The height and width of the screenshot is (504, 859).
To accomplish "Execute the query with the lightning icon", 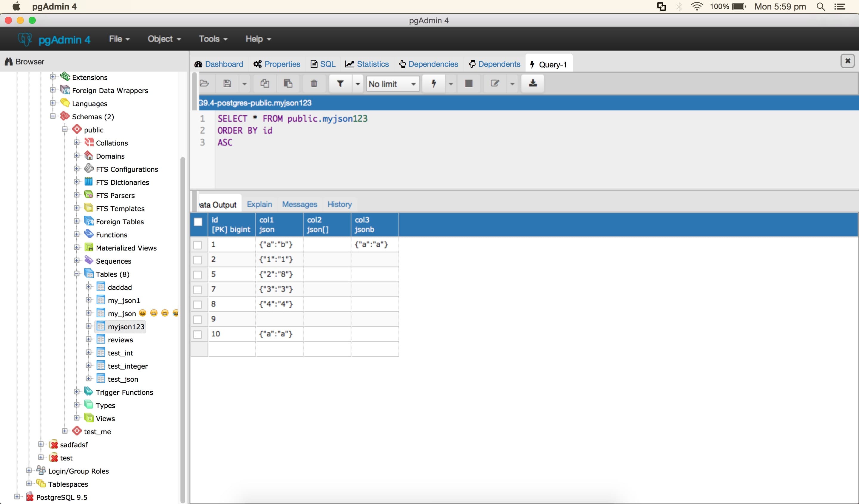I will [434, 84].
